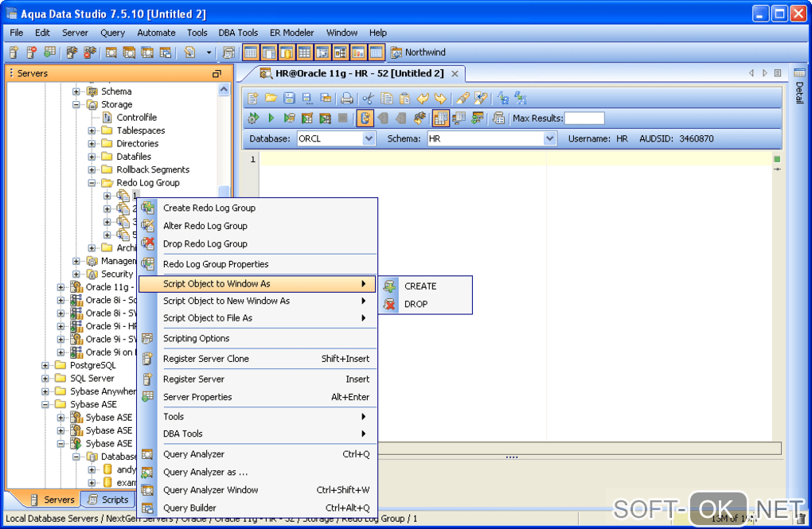The image size is (812, 529).
Task: Click the Register Server toolbar icon
Action: (x=14, y=53)
